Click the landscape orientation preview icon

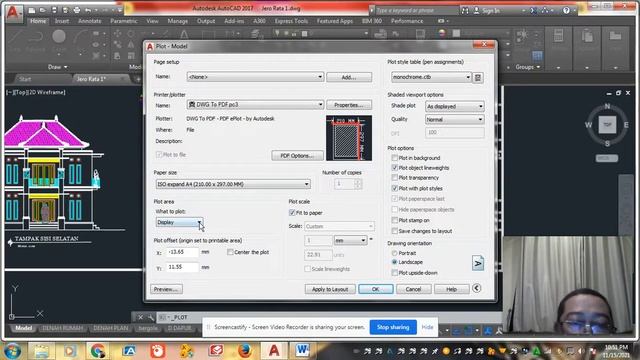coord(478,263)
